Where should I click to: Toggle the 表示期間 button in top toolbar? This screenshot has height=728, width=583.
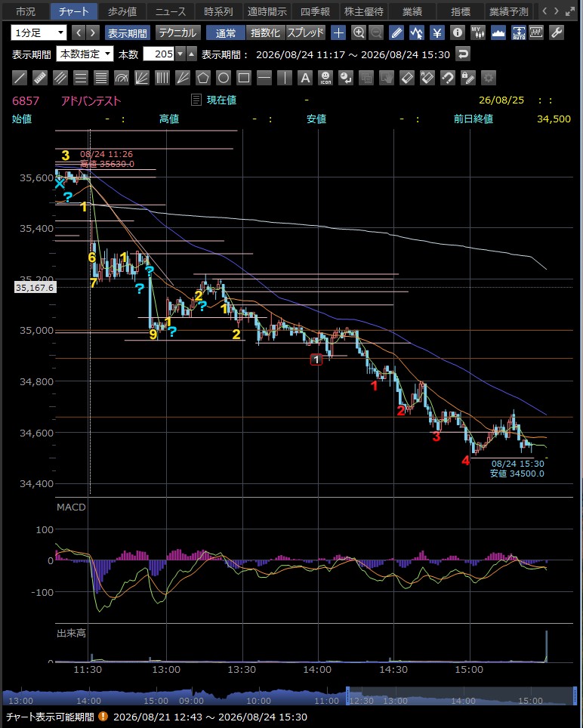coord(128,32)
